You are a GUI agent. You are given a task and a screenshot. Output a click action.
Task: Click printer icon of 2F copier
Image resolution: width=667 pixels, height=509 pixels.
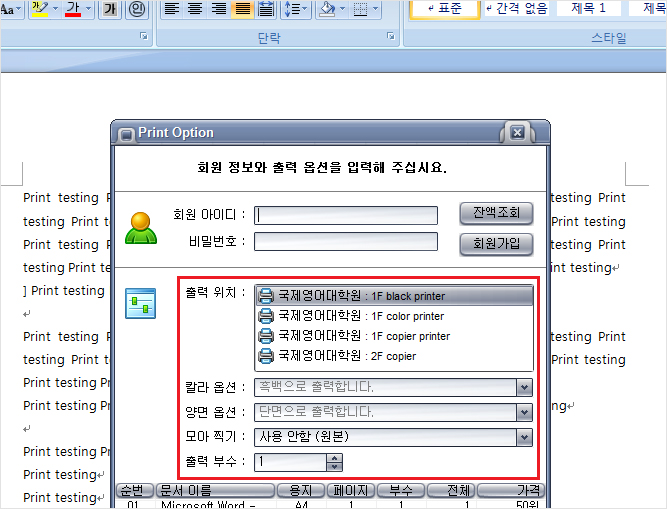point(266,356)
